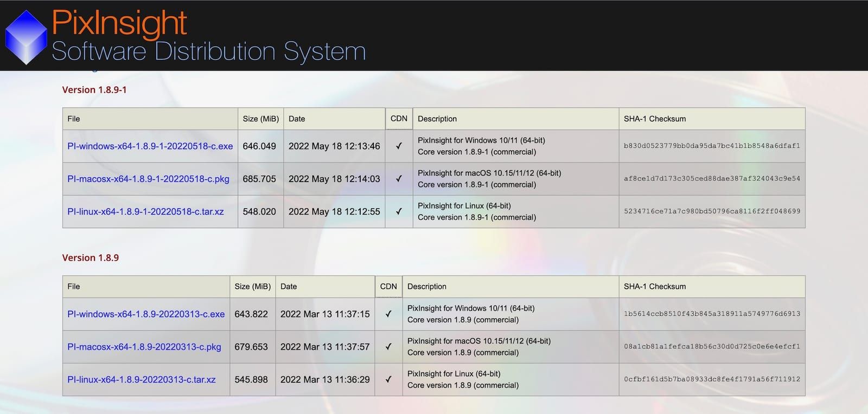Download PI-linux-x64-1.8.9-20220313-c.tar.xz

tap(141, 380)
